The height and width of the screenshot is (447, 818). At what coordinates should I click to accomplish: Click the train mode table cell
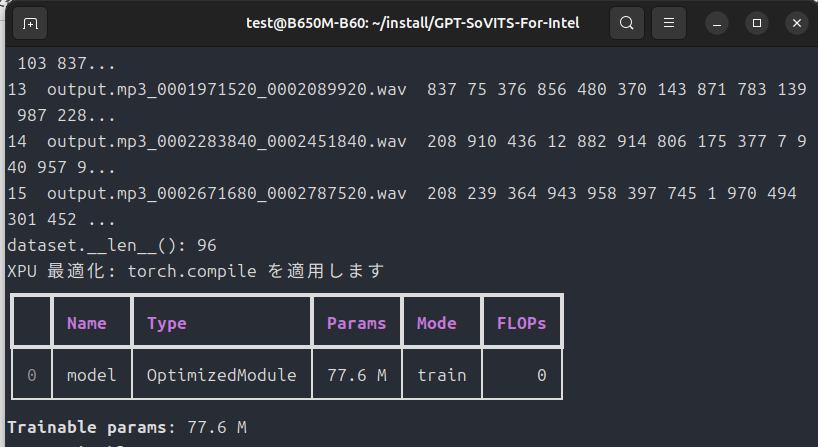click(442, 375)
